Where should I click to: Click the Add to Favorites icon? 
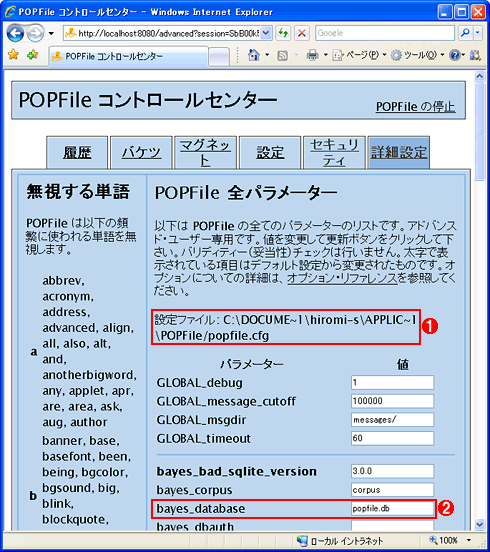coord(32,55)
